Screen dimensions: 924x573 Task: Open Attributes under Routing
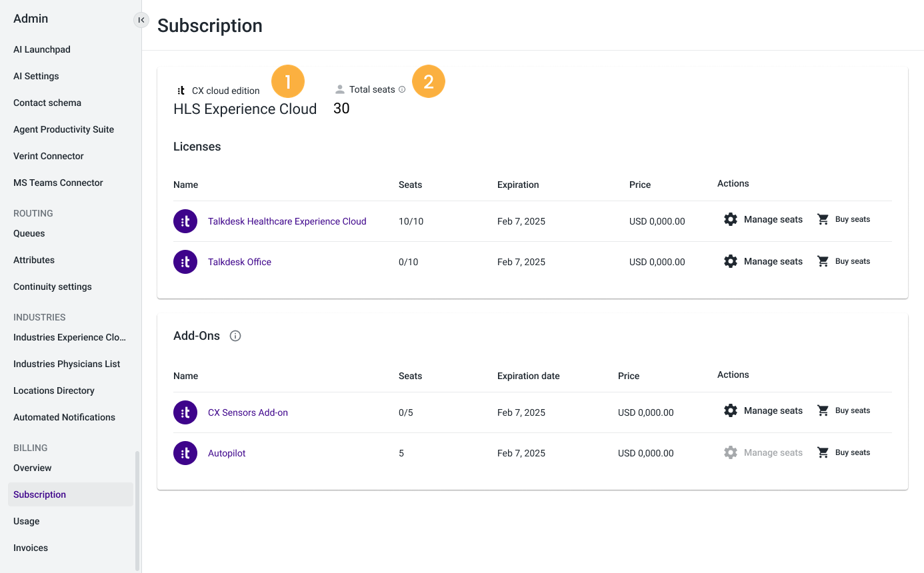click(34, 260)
